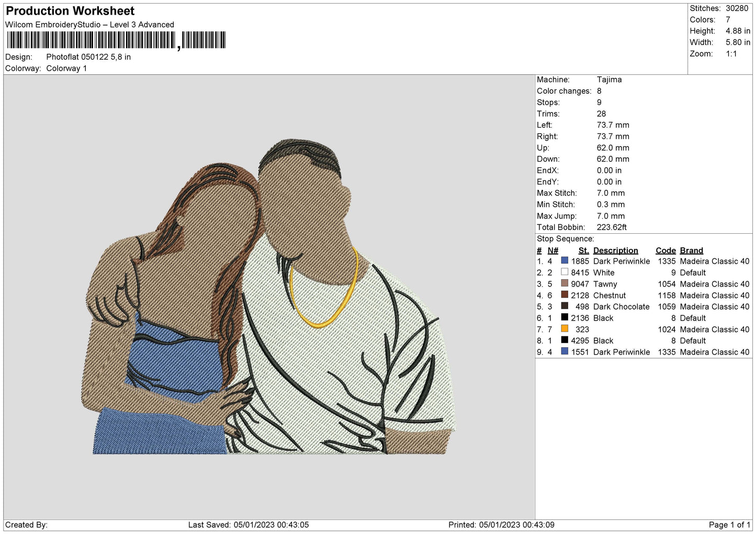Click the 'N#' column header
This screenshot has width=756, height=534.
552,251
